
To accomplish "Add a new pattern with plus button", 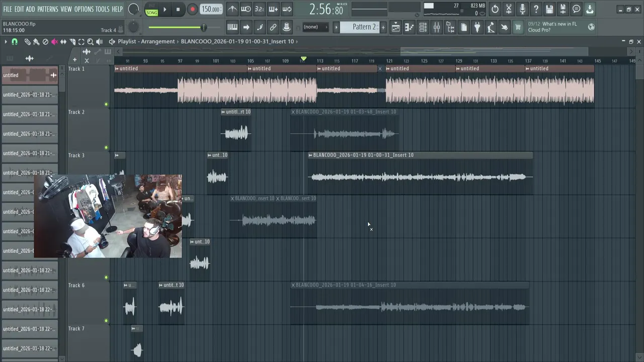I will coord(383,27).
